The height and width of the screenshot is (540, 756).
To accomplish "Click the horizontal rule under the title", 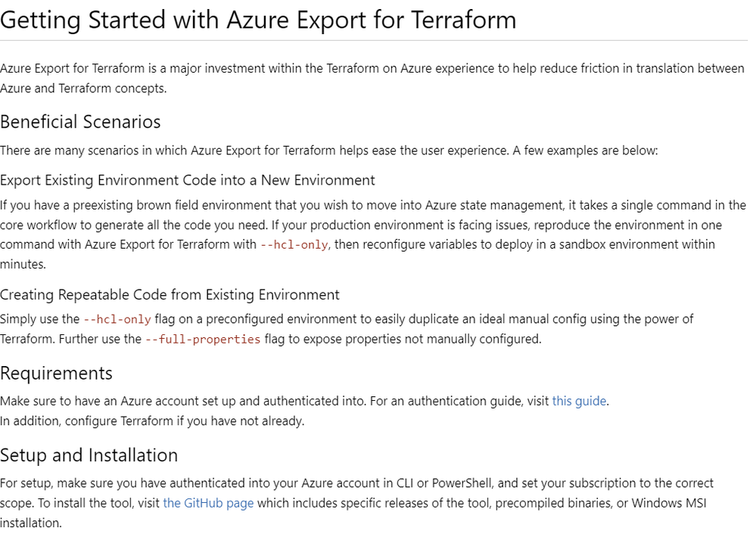I will (374, 41).
